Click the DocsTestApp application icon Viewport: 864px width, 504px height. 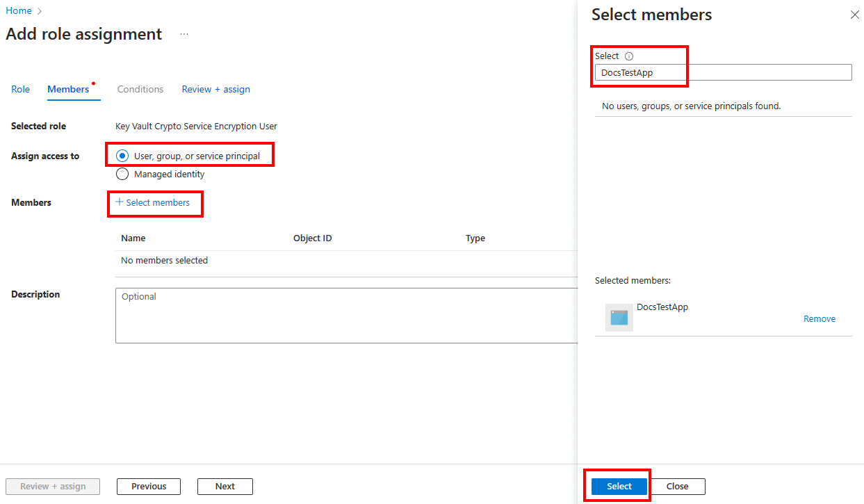click(x=619, y=318)
